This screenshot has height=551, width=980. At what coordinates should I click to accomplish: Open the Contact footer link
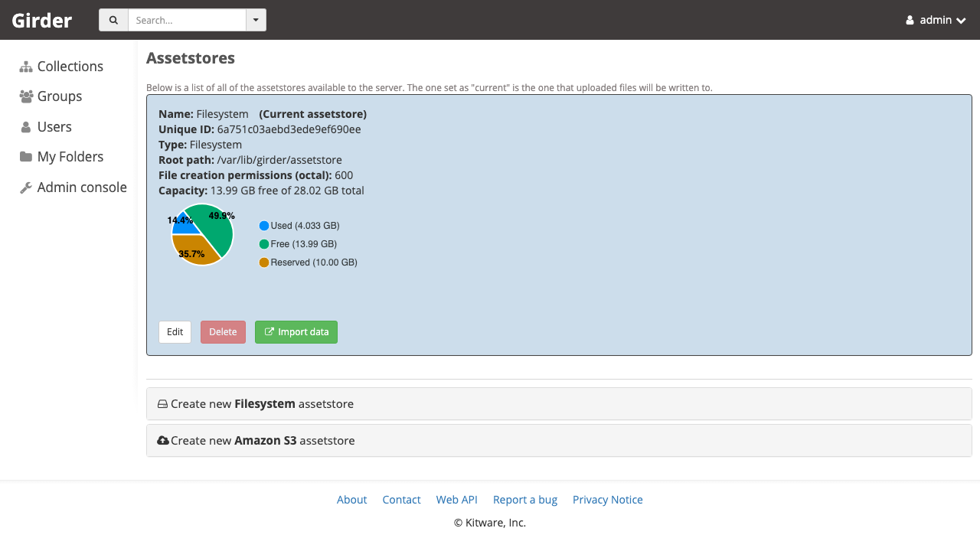(x=402, y=500)
